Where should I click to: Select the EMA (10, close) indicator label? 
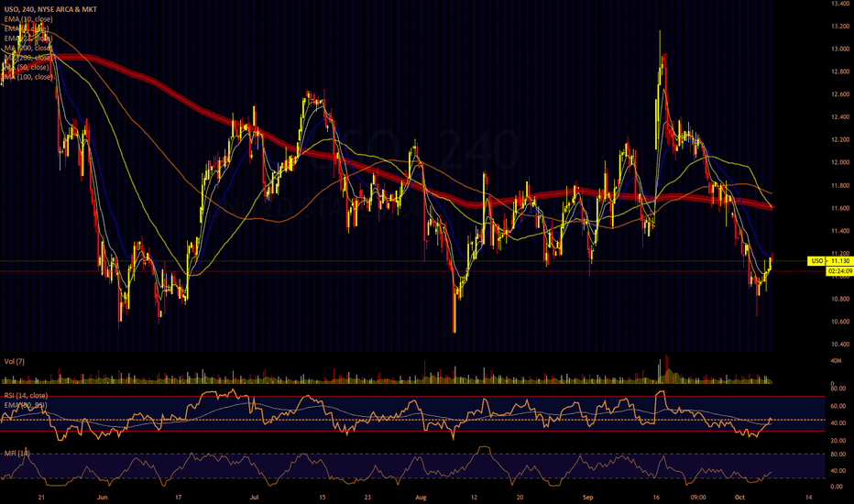click(28, 19)
